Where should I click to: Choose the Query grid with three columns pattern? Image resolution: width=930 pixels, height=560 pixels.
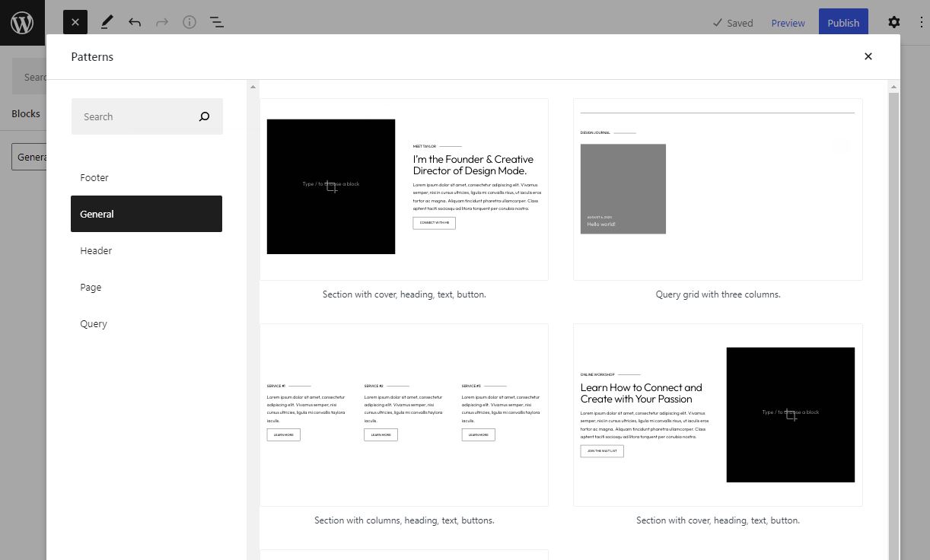pos(717,189)
